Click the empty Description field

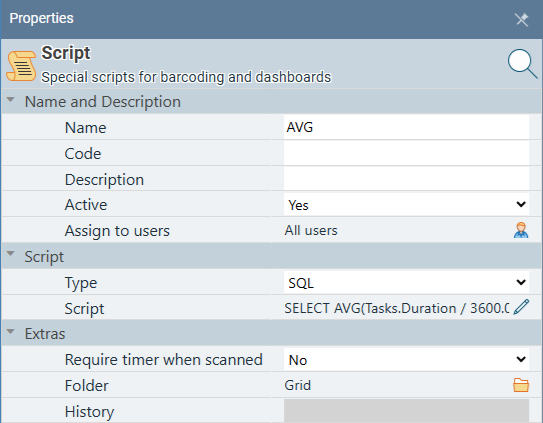407,179
